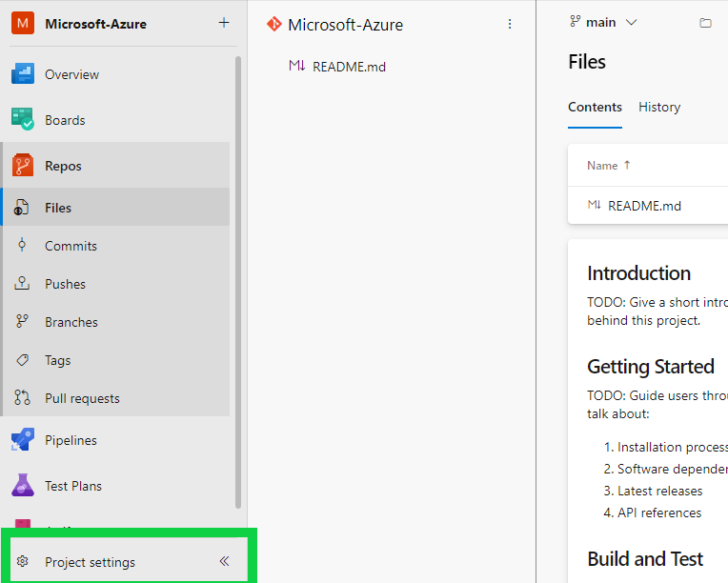Viewport: 728px width, 583px height.
Task: Click the sidebar vertical scrollbar
Action: 238,286
